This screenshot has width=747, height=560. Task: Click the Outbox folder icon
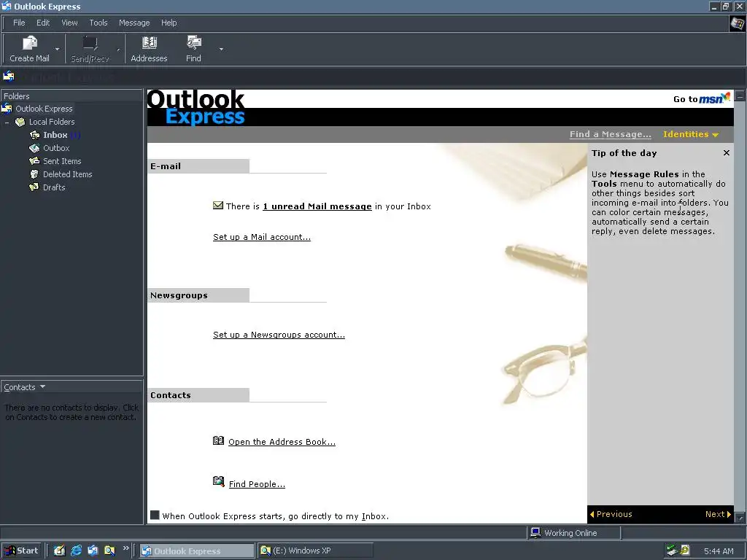34,148
